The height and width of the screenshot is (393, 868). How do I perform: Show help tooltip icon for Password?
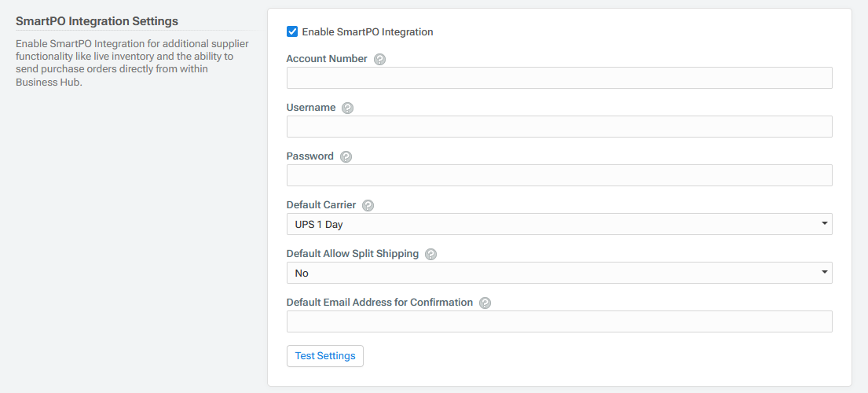click(346, 156)
